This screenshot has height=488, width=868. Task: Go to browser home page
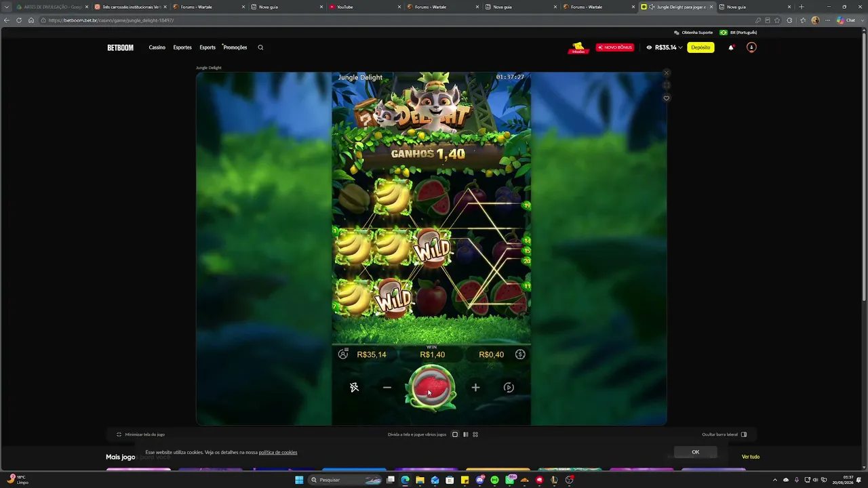31,20
